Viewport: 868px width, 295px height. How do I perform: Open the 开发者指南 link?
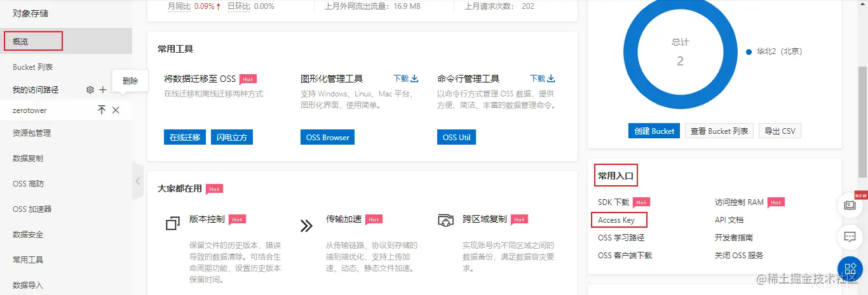[734, 238]
